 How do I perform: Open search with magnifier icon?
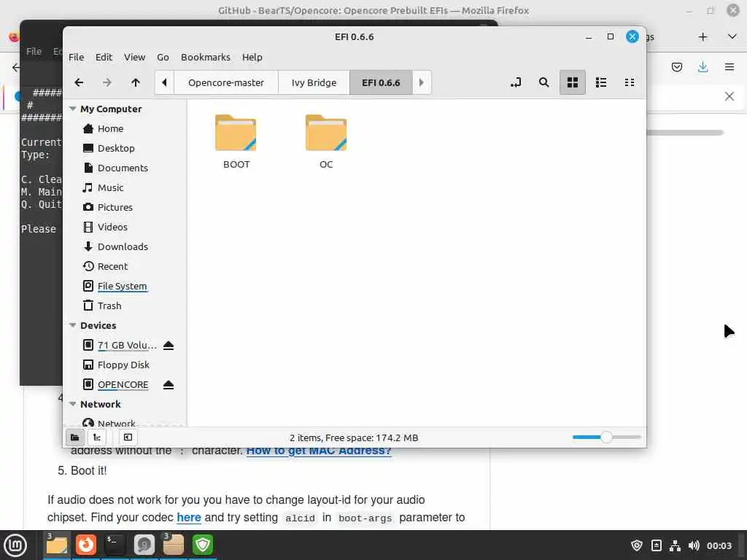[x=543, y=82]
